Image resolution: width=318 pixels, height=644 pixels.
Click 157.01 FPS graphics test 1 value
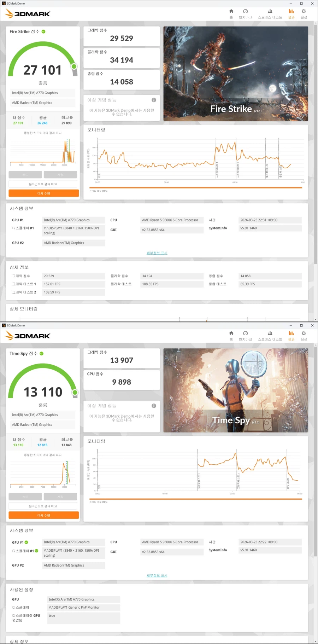pyautogui.click(x=73, y=284)
